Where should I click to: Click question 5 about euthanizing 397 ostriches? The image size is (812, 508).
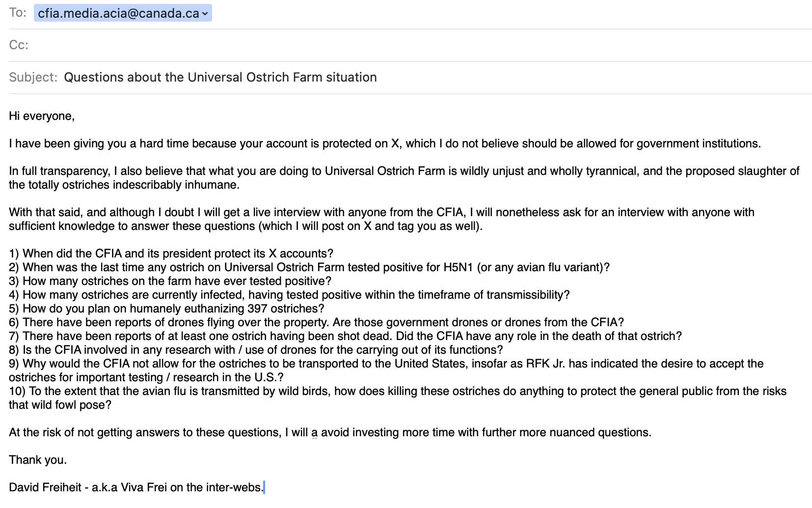click(166, 309)
